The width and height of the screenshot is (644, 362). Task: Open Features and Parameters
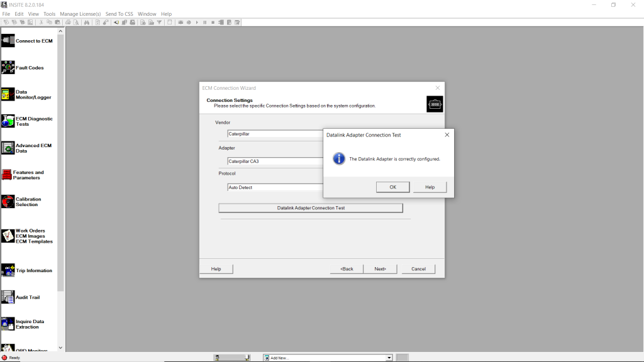(7, 175)
